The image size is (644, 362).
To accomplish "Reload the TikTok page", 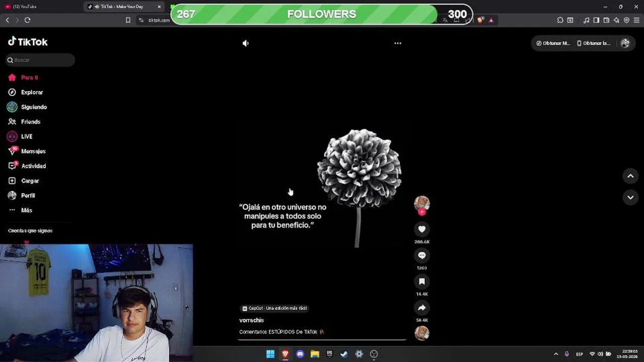I will pos(27,20).
